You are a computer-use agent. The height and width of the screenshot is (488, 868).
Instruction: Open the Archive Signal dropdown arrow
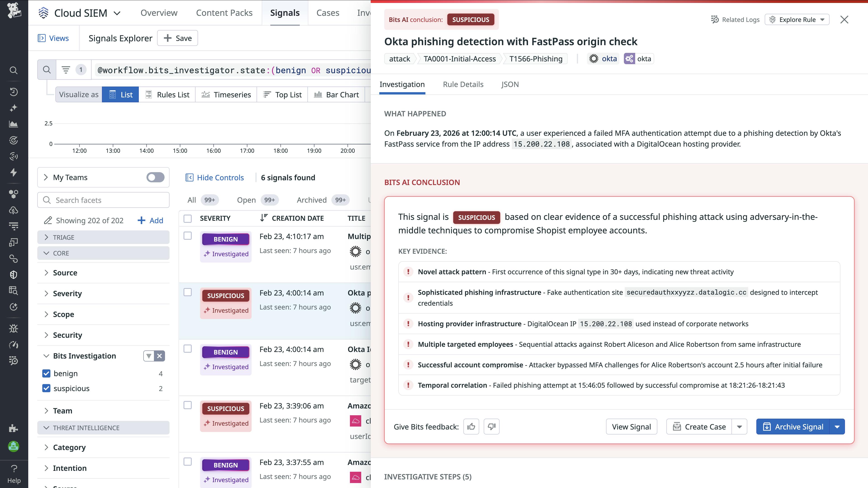pos(837,426)
